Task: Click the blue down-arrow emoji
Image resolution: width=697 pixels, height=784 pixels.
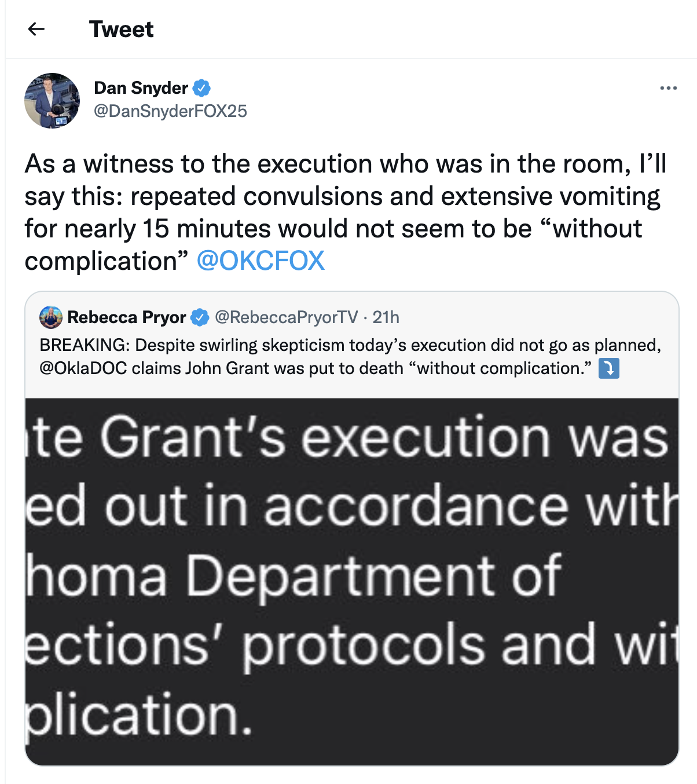Action: pos(608,368)
